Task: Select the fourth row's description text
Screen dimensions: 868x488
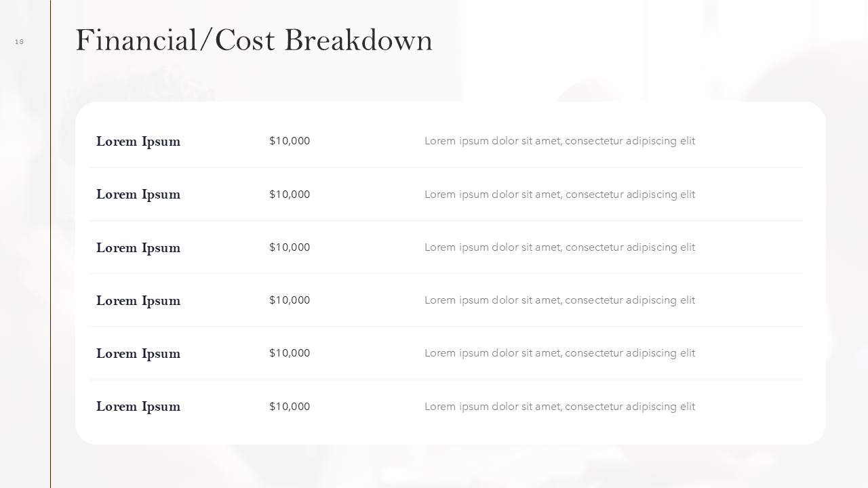Action: click(559, 300)
